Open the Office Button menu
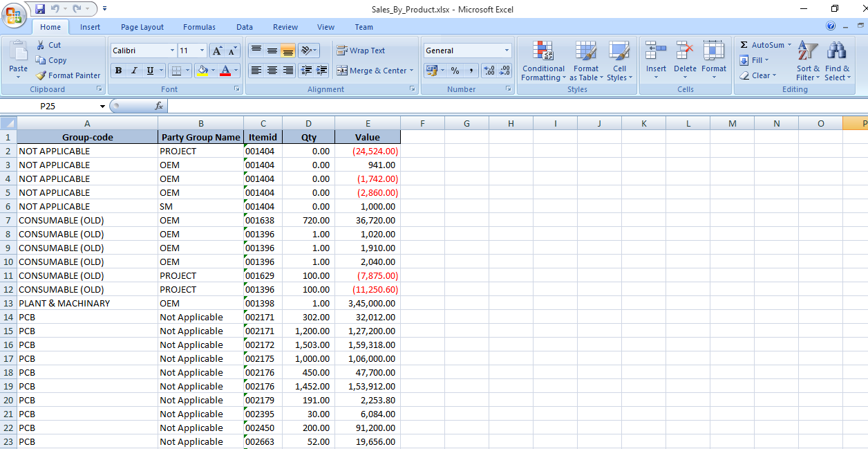 click(15, 15)
